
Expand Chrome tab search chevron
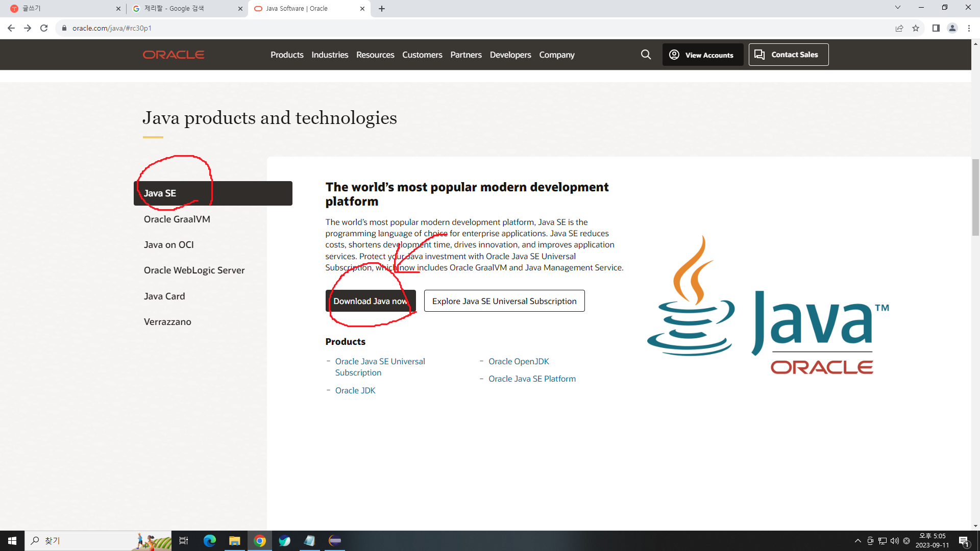pos(897,8)
